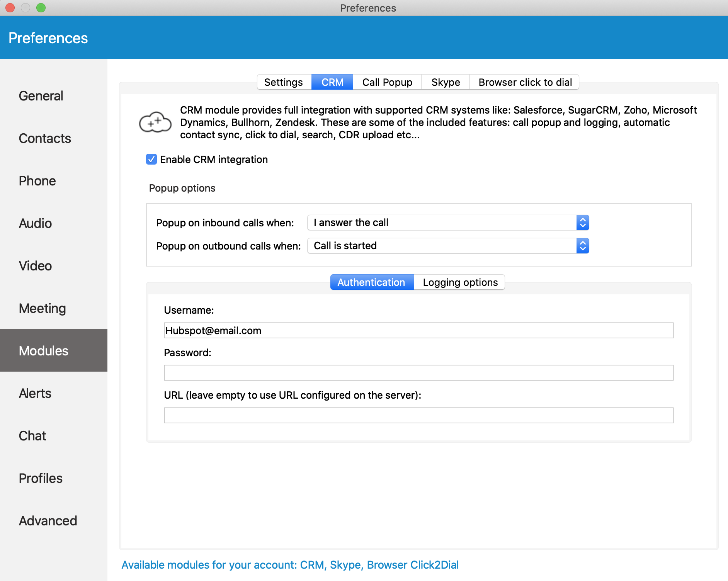Click the CRM URL input field

point(418,415)
